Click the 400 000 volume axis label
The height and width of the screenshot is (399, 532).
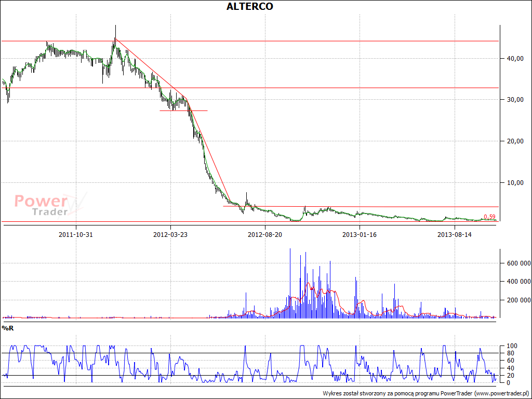519,281
